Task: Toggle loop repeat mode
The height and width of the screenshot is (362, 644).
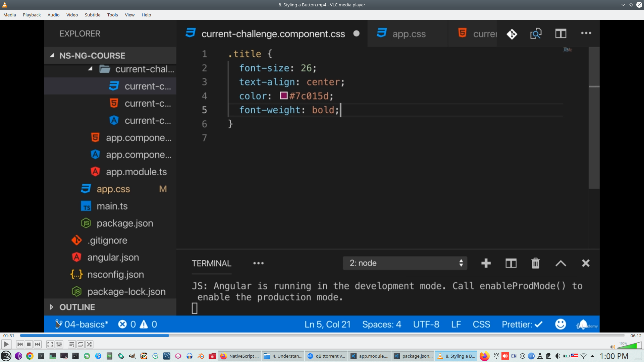Action: (80, 344)
